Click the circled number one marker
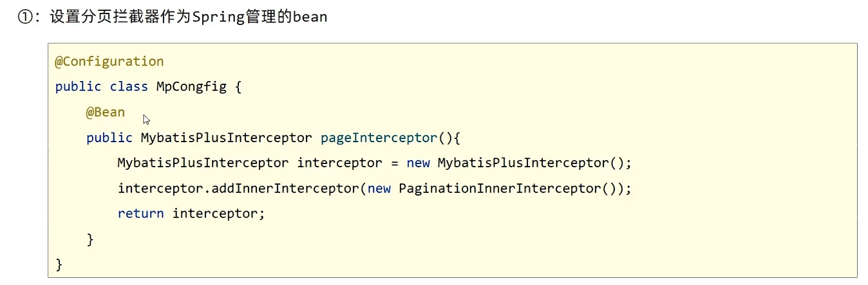The width and height of the screenshot is (868, 285). 24,17
